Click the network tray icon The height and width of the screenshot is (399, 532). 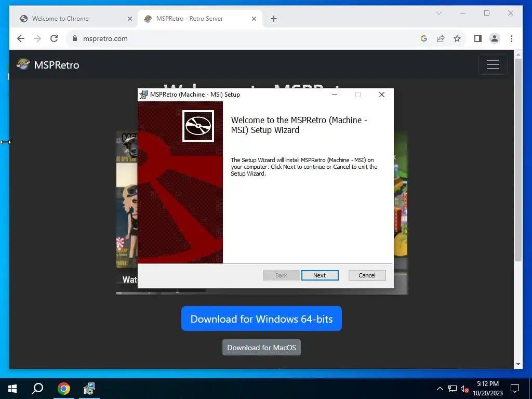pos(453,389)
